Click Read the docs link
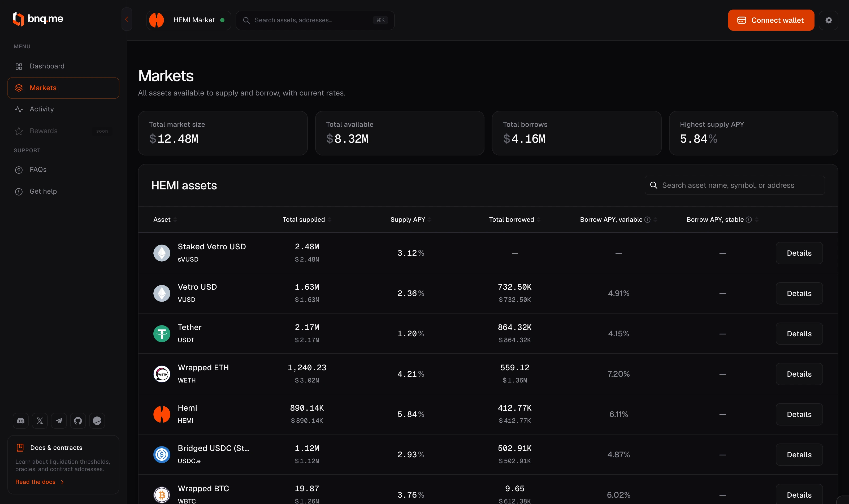 pos(39,482)
